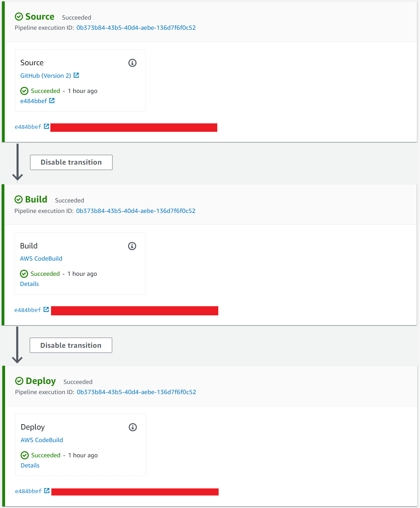Open AWS CodeBuild from the Deploy card

coord(42,440)
